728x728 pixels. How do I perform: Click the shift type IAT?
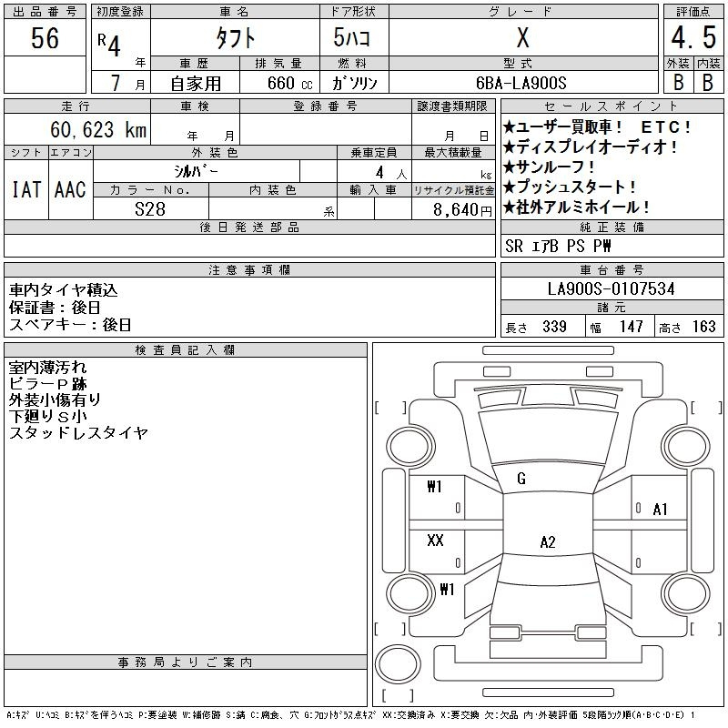coord(26,189)
